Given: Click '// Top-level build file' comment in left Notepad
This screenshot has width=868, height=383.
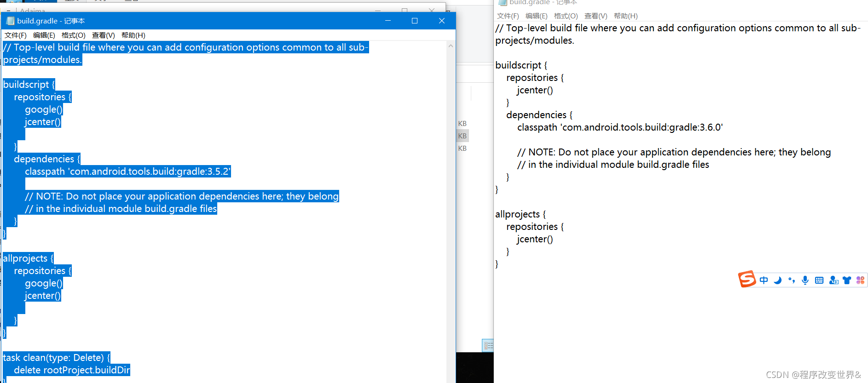Looking at the screenshot, I should point(185,47).
